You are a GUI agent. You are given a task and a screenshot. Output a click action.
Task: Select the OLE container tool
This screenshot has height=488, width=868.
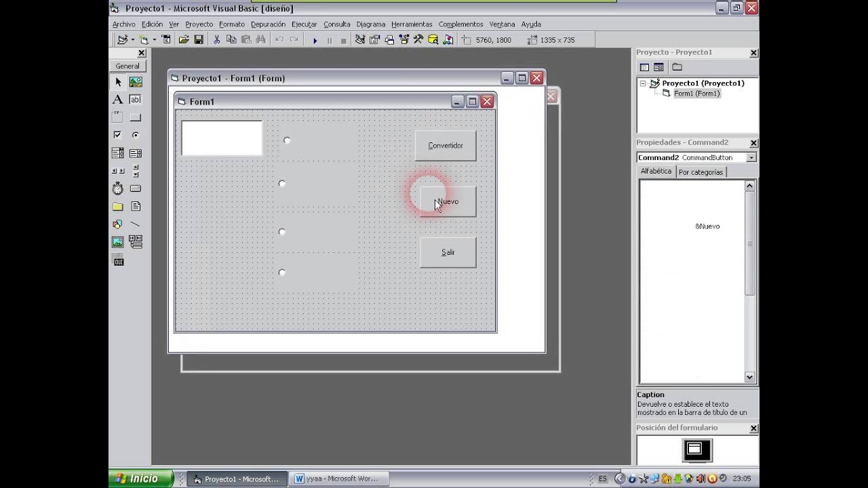(118, 260)
